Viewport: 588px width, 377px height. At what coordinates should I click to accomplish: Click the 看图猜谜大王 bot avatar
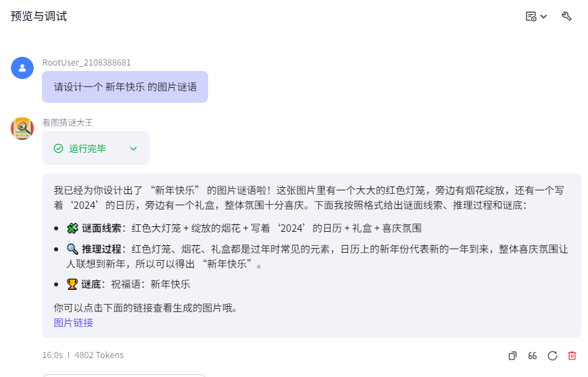coord(22,128)
